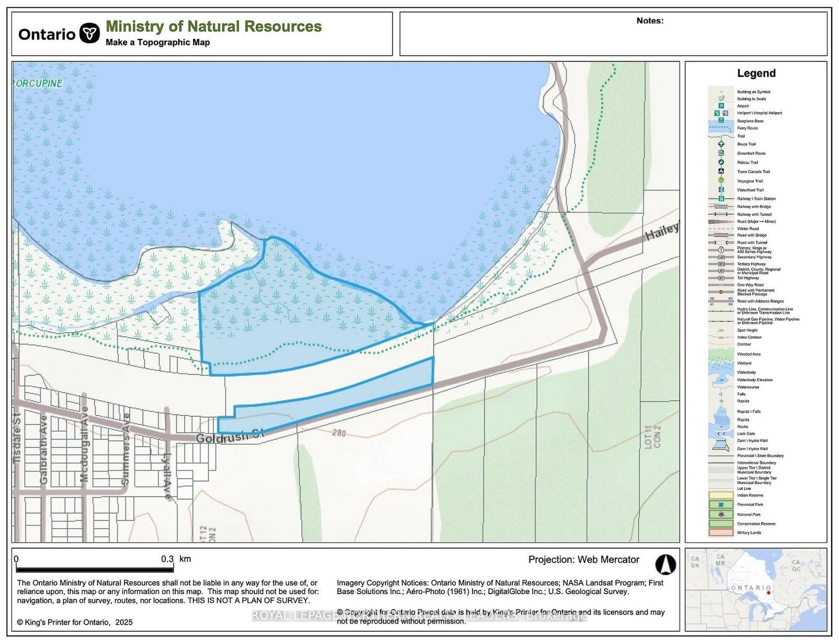Click the Trans Canada Trail icon
The width and height of the screenshot is (839, 644).
[x=721, y=171]
